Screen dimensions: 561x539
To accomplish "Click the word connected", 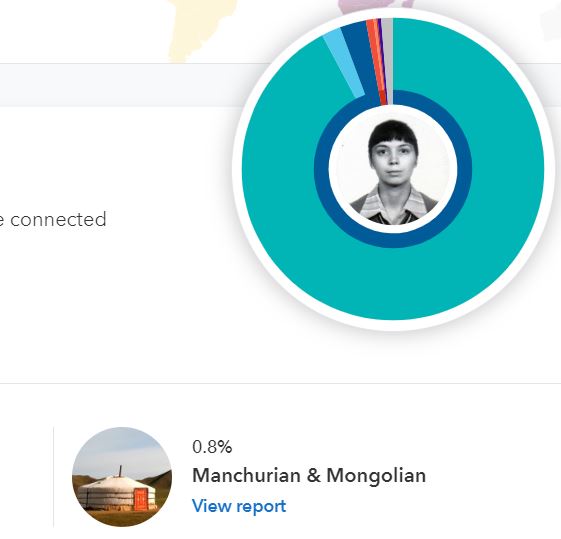I will pyautogui.click(x=58, y=219).
